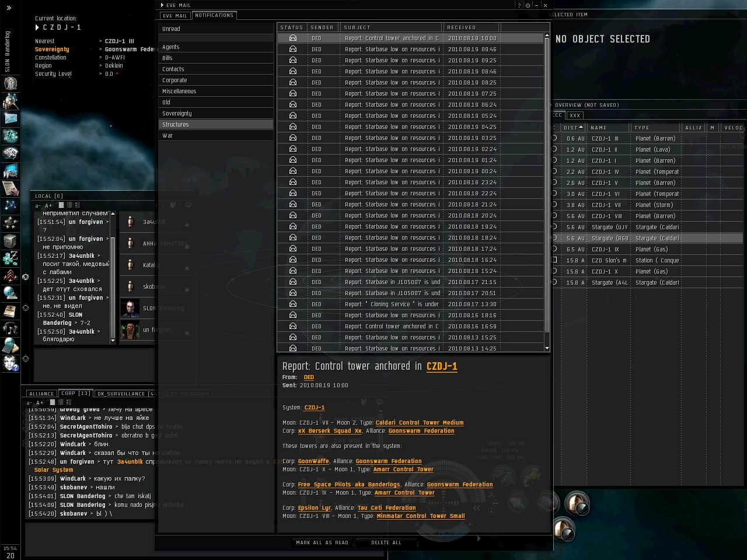Enable small-portrait layout mode in Corp chat
The width and height of the screenshot is (747, 560).
click(x=61, y=402)
